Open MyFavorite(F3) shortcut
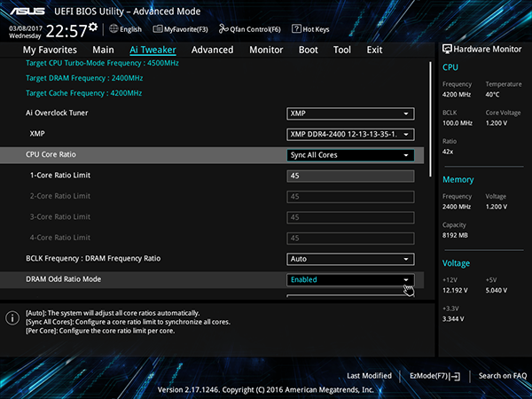This screenshot has height=399, width=532. 180,29
